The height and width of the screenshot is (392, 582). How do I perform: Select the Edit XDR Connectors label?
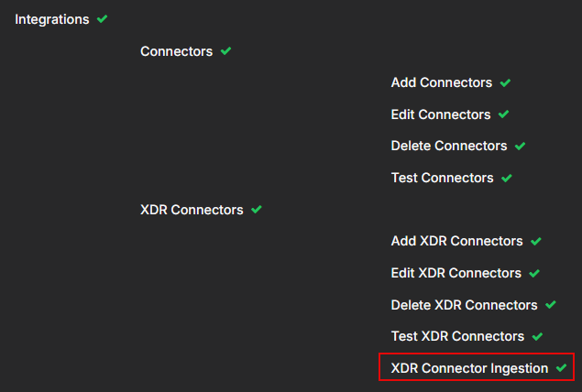(x=456, y=273)
